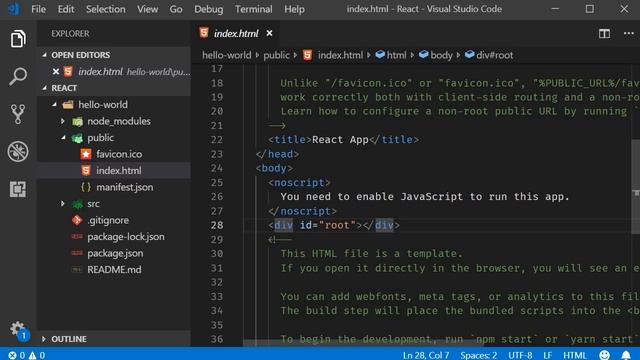Open the Extensions view
640x360 pixels.
18,189
